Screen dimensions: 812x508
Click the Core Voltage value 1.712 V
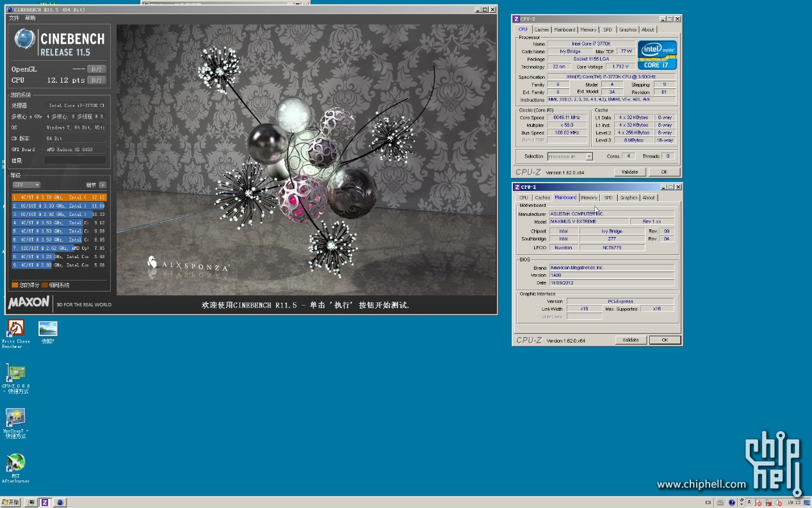click(x=620, y=67)
